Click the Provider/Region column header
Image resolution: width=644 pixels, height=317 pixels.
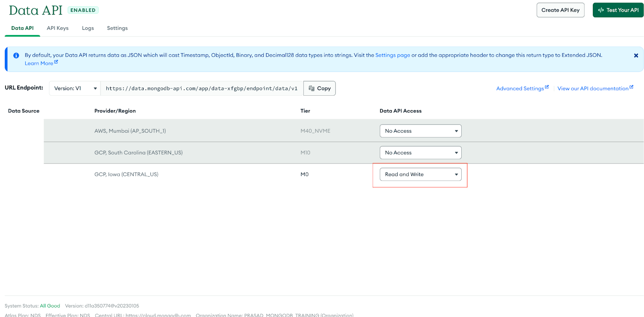(115, 111)
